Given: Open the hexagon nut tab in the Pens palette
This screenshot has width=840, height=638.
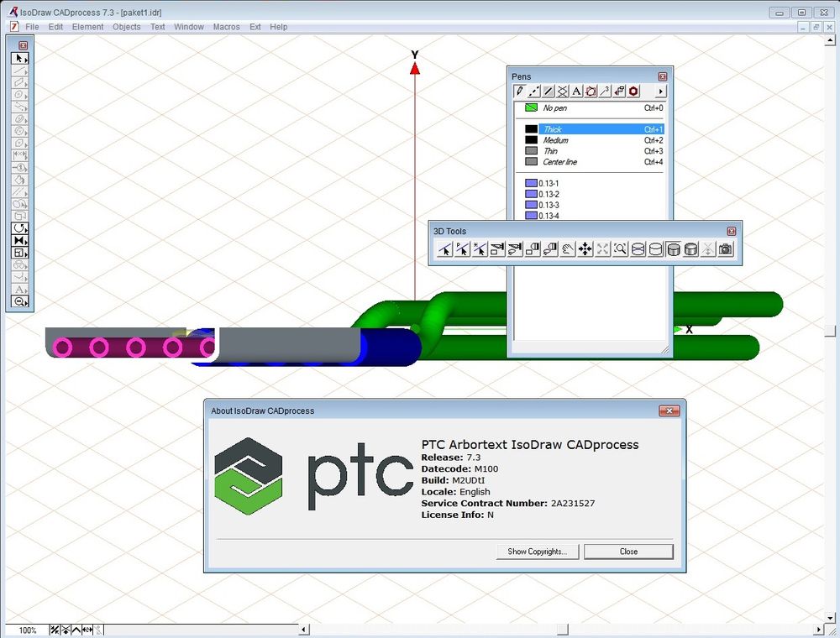Looking at the screenshot, I should (633, 91).
